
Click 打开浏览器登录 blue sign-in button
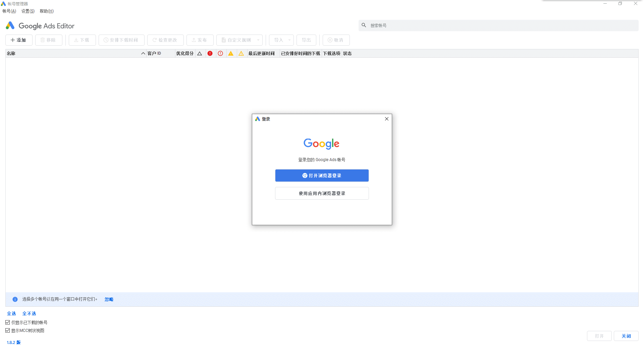pyautogui.click(x=322, y=176)
